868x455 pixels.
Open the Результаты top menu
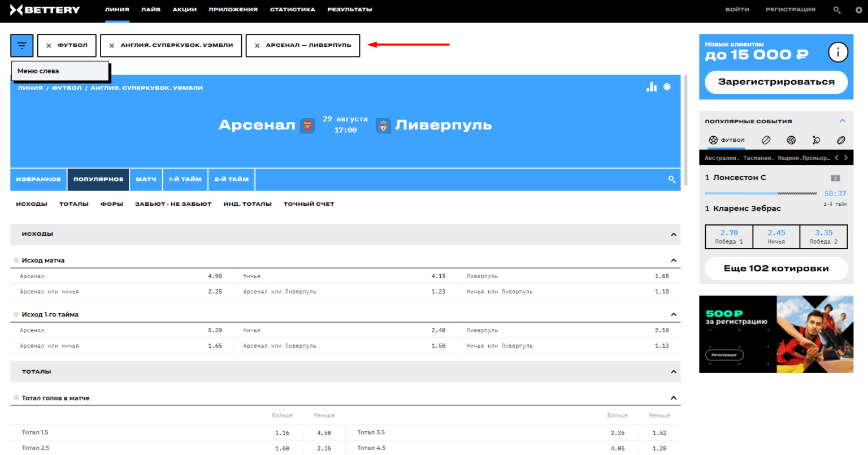pyautogui.click(x=350, y=10)
